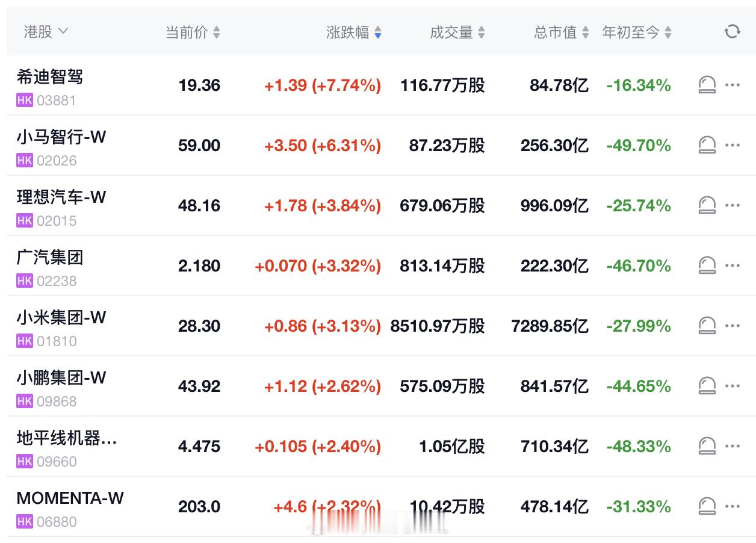This screenshot has width=756, height=543.
Task: Set alert bell for 希迪智驾
Action: (707, 85)
